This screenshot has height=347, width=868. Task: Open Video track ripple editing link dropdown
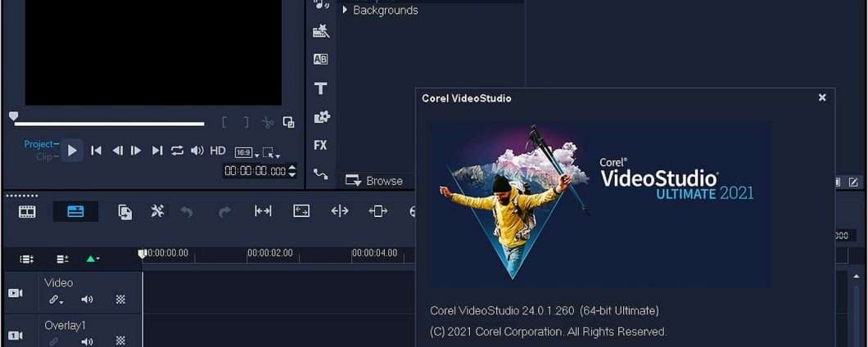56,300
